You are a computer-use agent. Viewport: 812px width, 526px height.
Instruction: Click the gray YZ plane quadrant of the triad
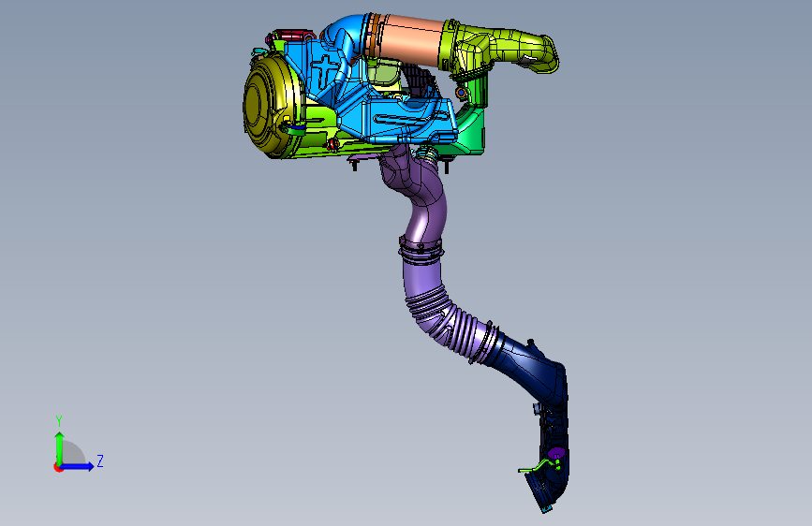click(72, 454)
